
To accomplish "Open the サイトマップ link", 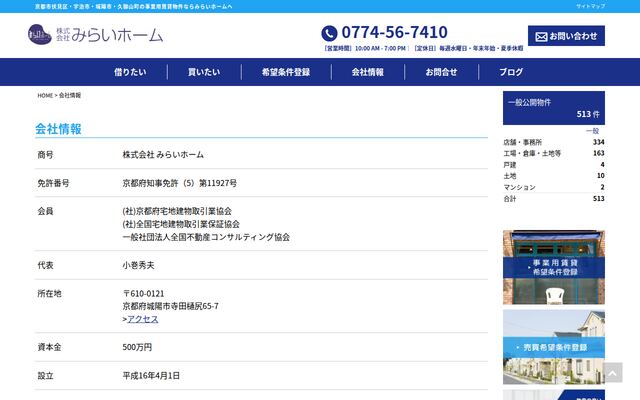I will 590,6.
